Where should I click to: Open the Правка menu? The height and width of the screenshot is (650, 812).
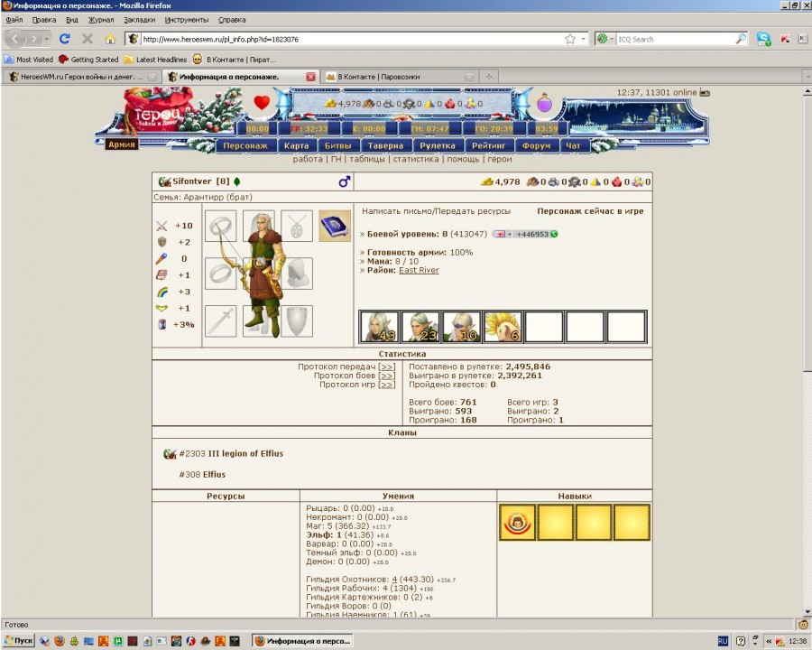point(44,20)
